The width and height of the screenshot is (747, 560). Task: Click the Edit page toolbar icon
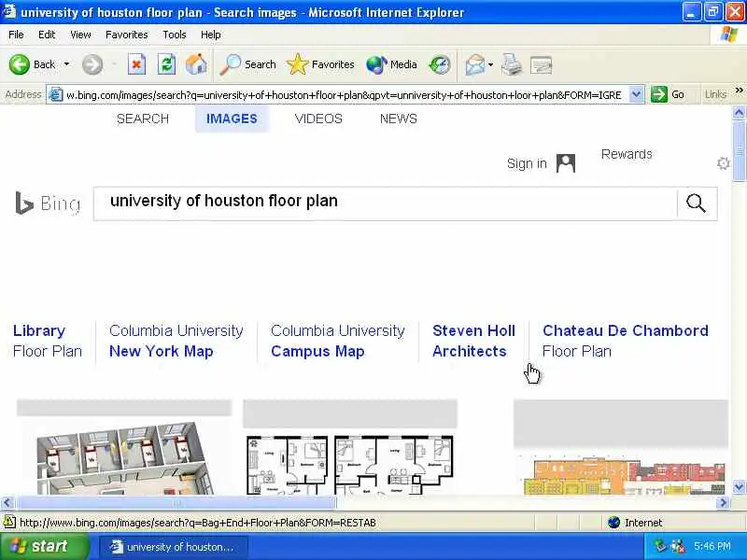point(542,64)
